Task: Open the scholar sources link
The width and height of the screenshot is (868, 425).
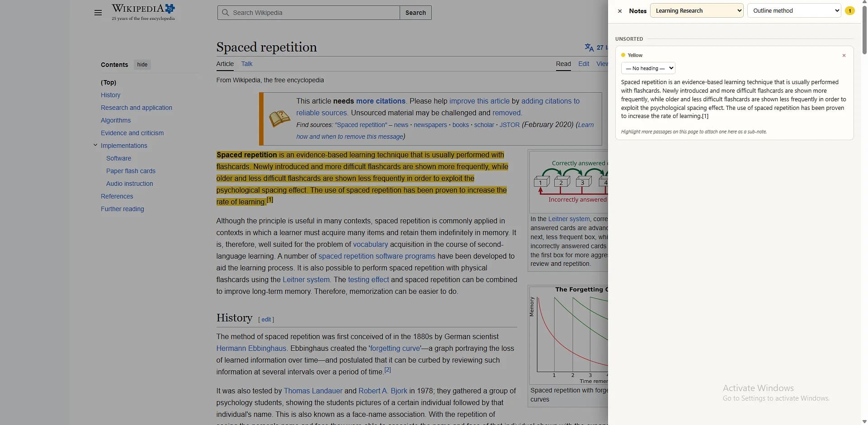Action: [484, 125]
